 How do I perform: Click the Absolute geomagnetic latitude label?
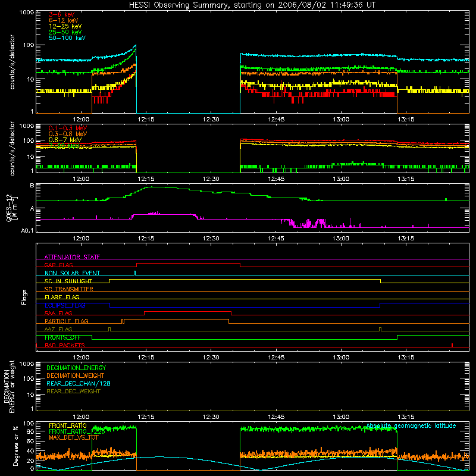[411, 425]
